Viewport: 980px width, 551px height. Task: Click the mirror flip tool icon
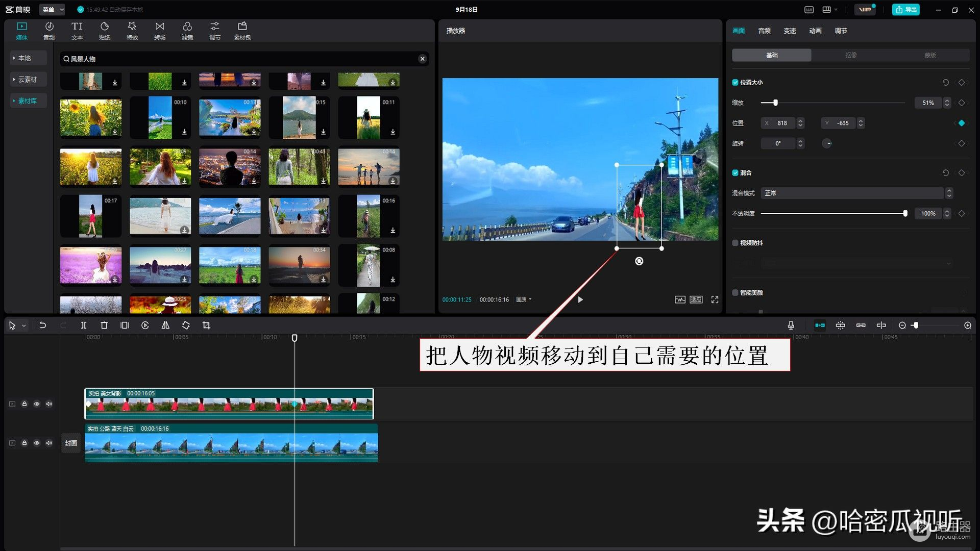coord(165,325)
